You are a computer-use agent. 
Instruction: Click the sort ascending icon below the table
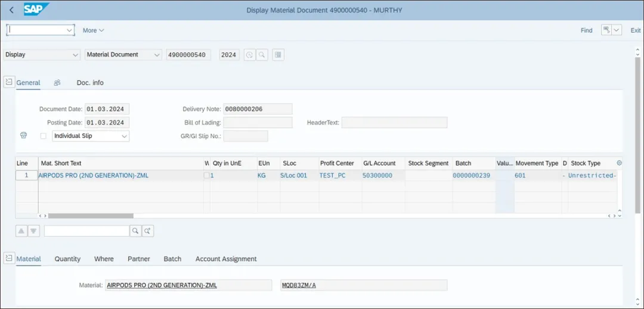tap(21, 231)
